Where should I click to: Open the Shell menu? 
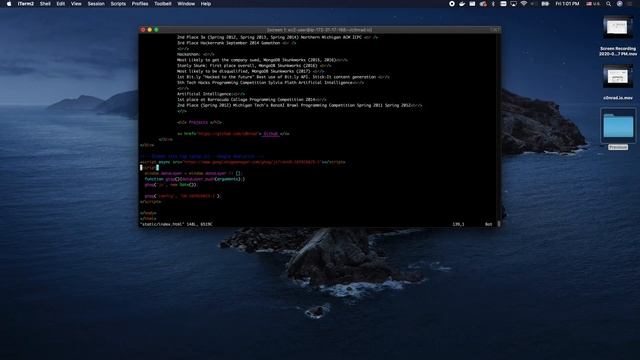45,4
